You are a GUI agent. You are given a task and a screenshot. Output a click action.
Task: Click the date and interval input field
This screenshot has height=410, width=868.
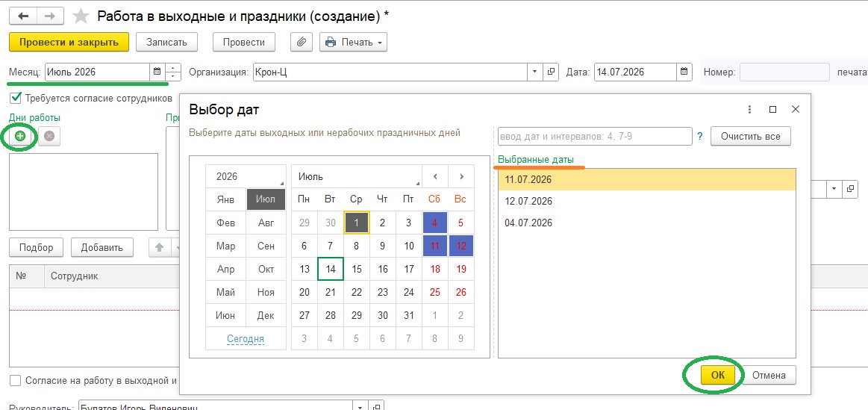pyautogui.click(x=595, y=137)
